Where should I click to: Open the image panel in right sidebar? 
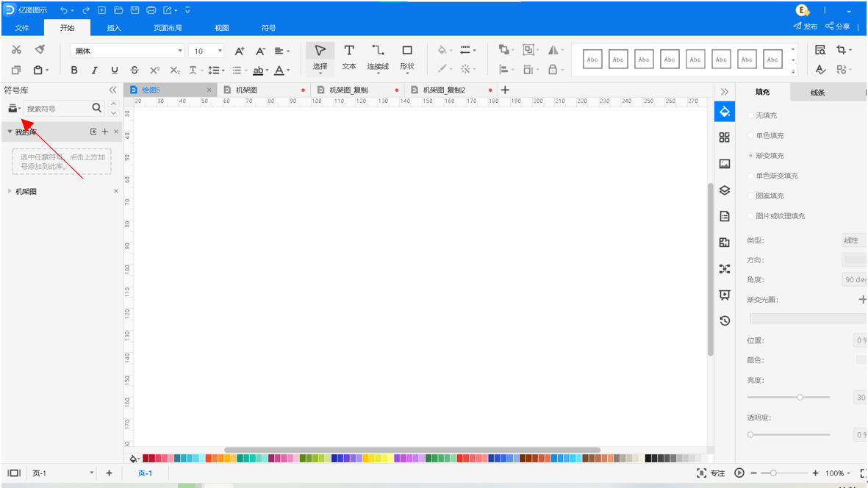coord(725,164)
